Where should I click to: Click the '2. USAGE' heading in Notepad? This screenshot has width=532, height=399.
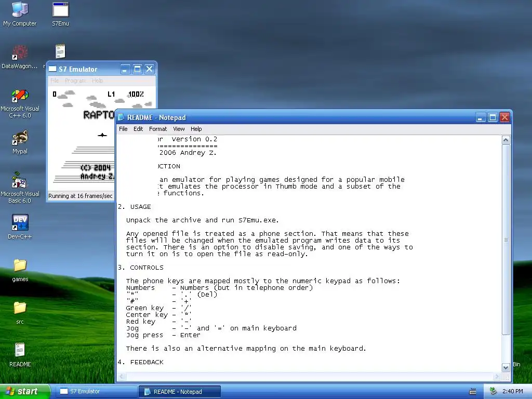point(135,207)
